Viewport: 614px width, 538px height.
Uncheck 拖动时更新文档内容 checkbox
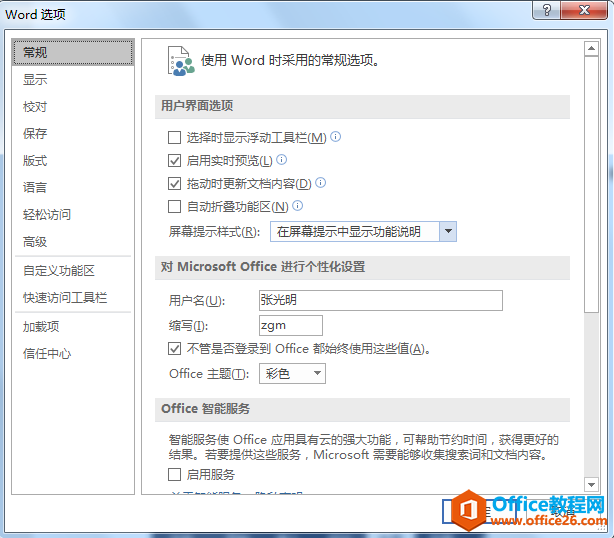tap(174, 183)
